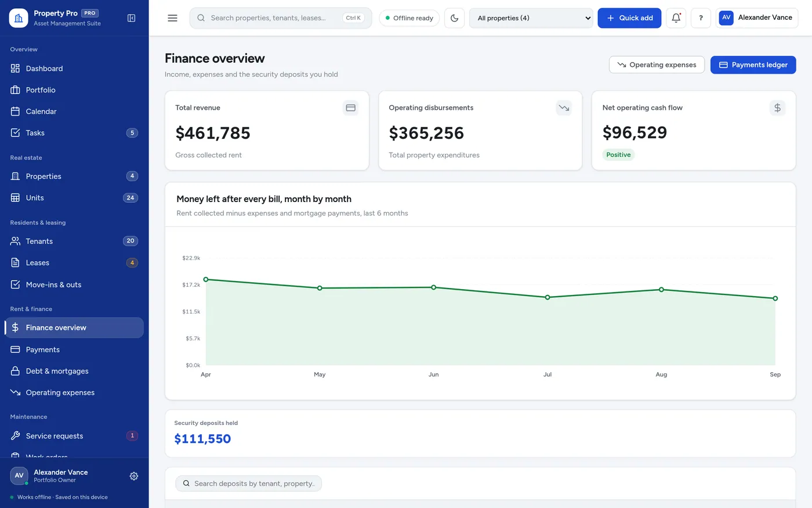Go to Dashboard
The image size is (812, 508).
[74, 69]
